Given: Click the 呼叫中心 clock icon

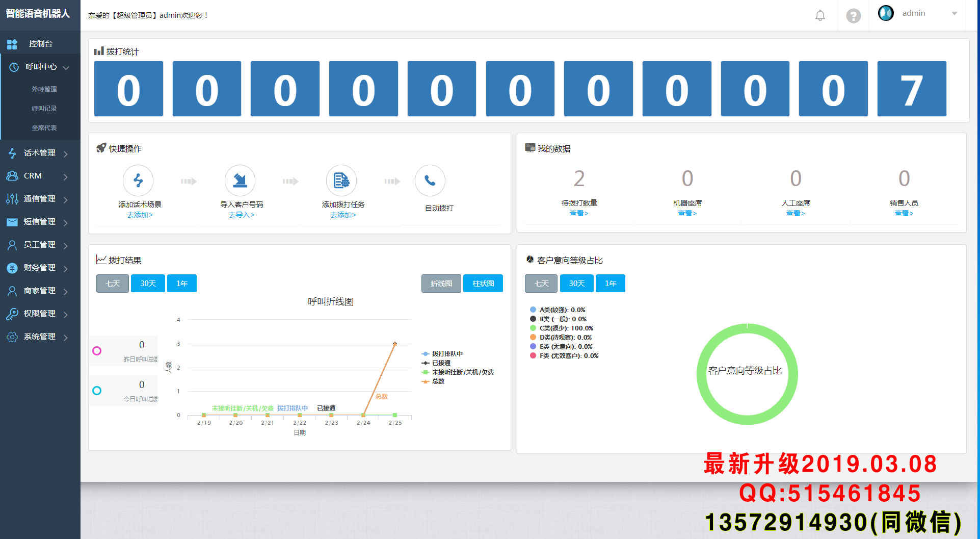Looking at the screenshot, I should click(x=14, y=67).
